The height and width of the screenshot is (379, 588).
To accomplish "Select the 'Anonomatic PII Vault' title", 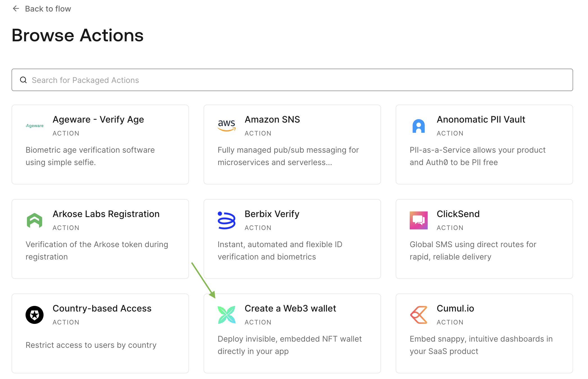I will [x=481, y=119].
